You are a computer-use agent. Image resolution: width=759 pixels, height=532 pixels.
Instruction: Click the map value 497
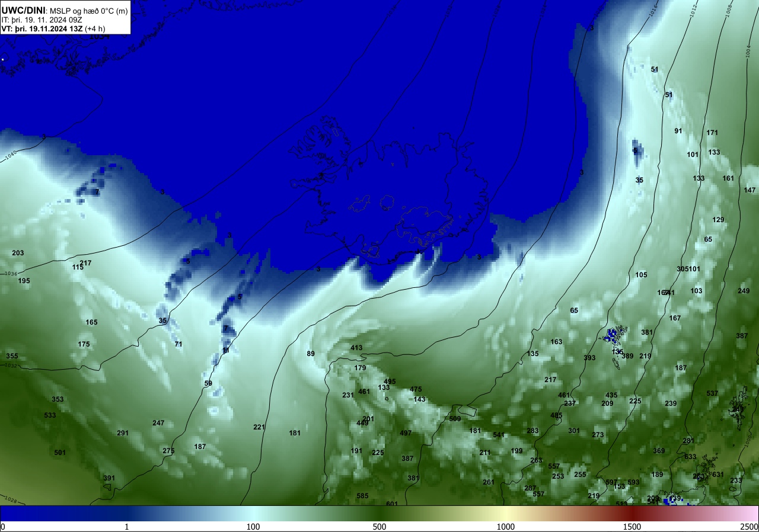[406, 433]
